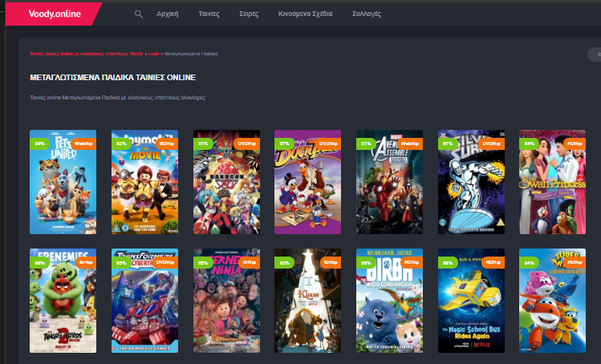The width and height of the screenshot is (601, 364).
Task: Click green rating badge on Avengers Assemble
Action: tap(366, 144)
